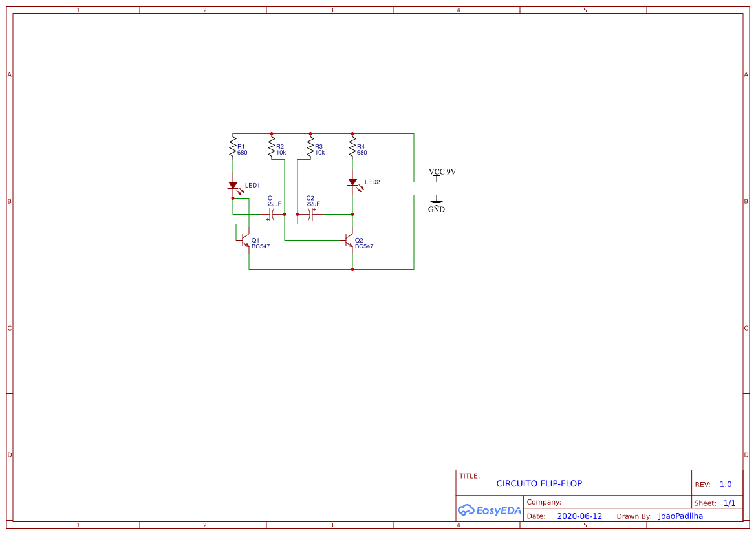The image size is (756, 535).
Task: Click the JoaoPadilha drawn-by name
Action: coord(680,516)
